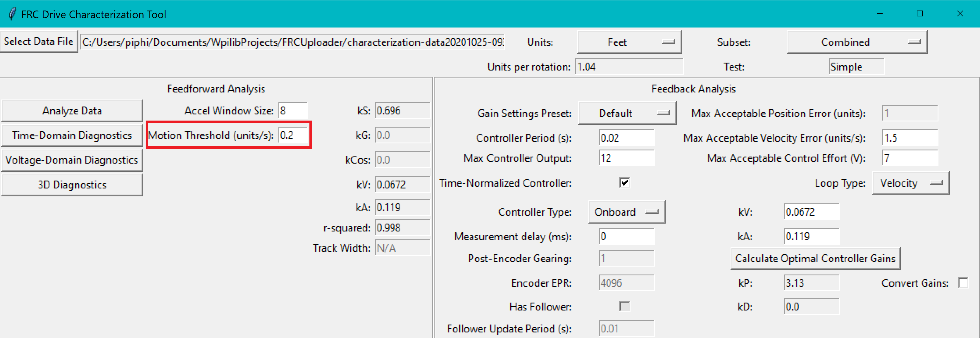Click the feedforward kA field 0.119
The height and width of the screenshot is (338, 980).
point(402,207)
